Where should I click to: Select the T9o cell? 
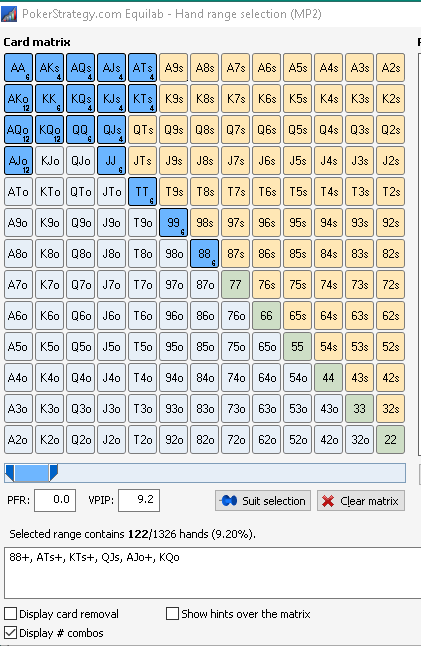point(143,222)
